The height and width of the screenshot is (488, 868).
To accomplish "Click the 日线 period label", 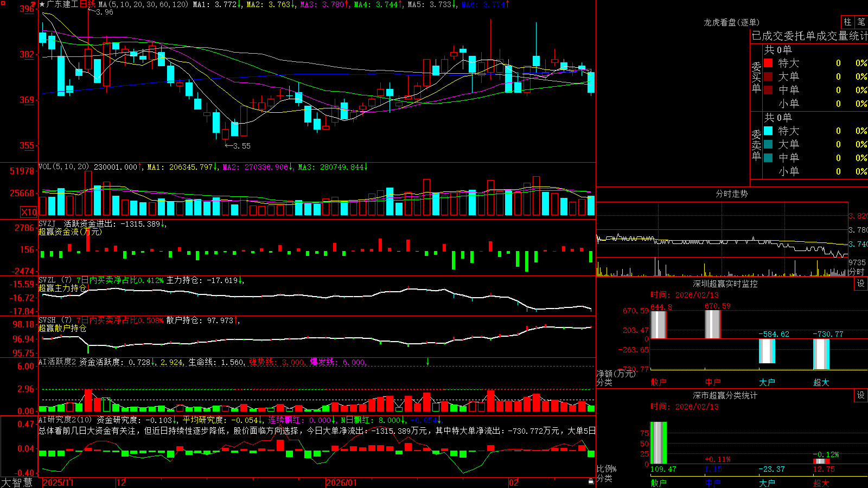I will coord(87,4).
